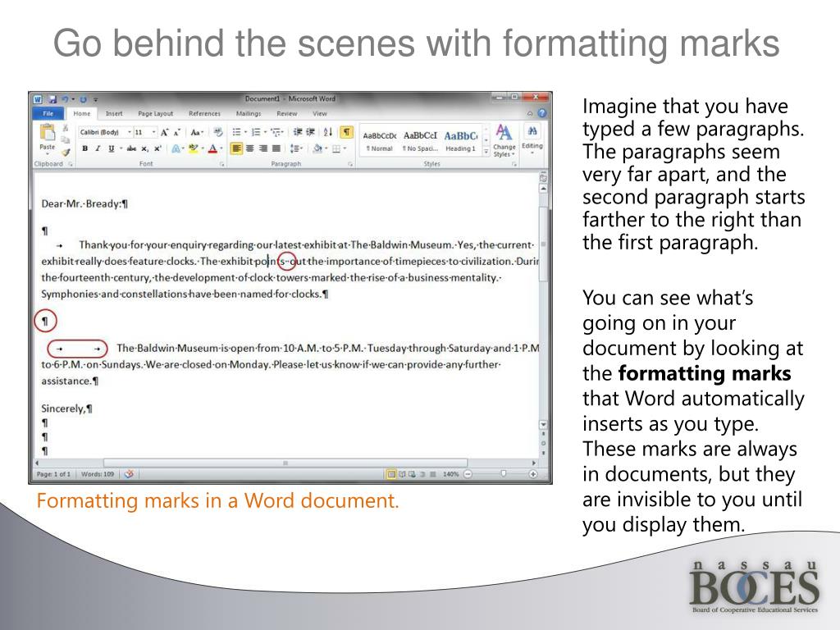Toggle Print Layout view button
Image resolution: width=840 pixels, height=630 pixels.
(391, 474)
